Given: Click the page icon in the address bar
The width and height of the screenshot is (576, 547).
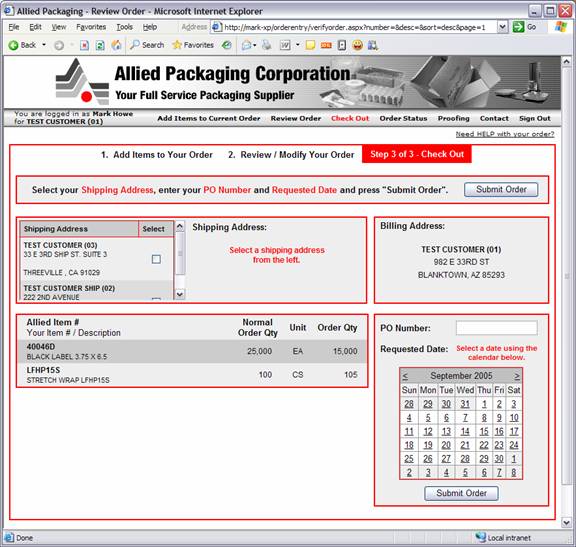Looking at the screenshot, I should [x=217, y=27].
